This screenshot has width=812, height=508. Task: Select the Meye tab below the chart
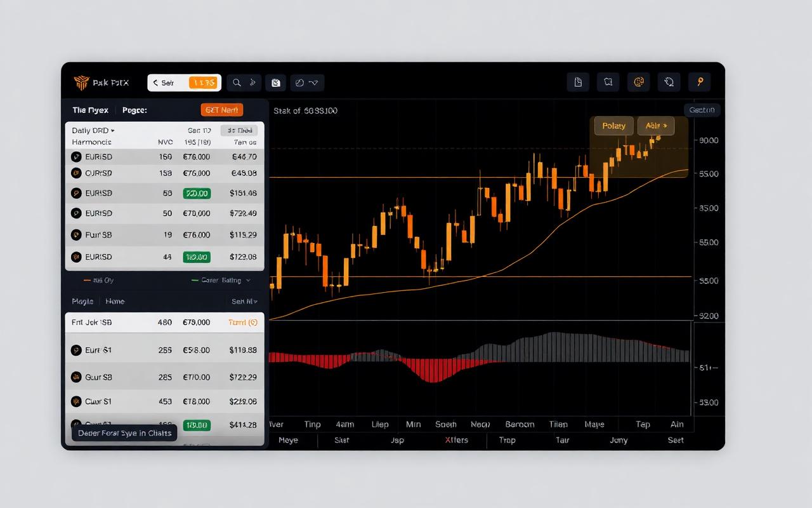pyautogui.click(x=288, y=440)
